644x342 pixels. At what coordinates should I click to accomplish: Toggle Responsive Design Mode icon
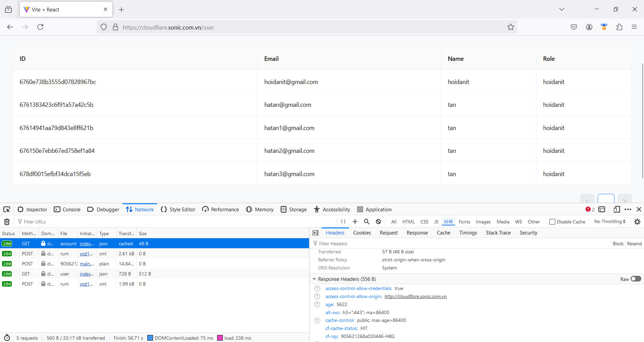(x=616, y=210)
